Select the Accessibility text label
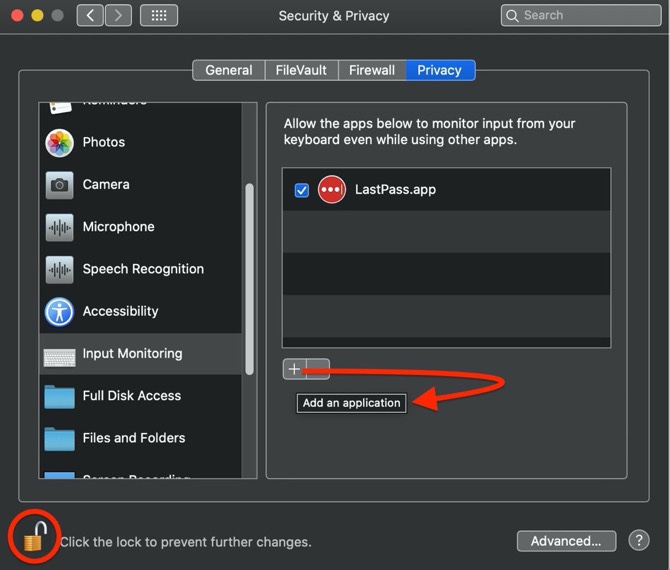Viewport: 670px width, 570px height. [120, 311]
